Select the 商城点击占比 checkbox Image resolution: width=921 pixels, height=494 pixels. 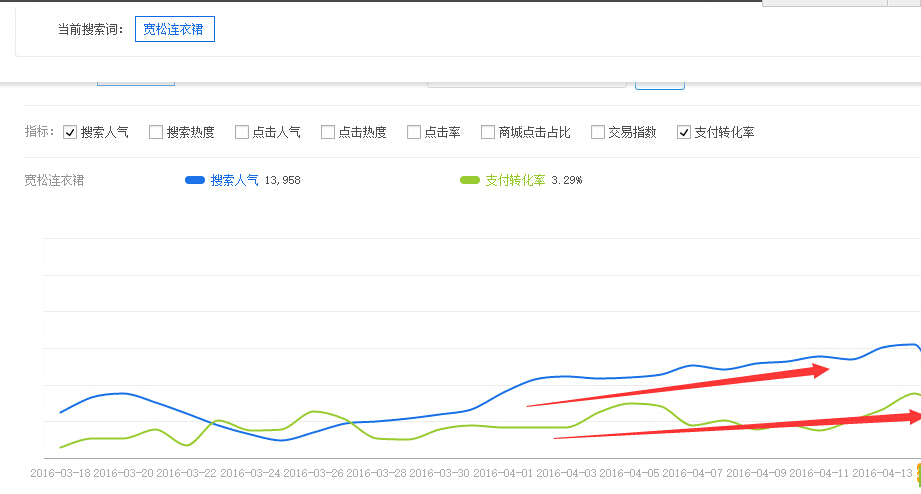488,132
